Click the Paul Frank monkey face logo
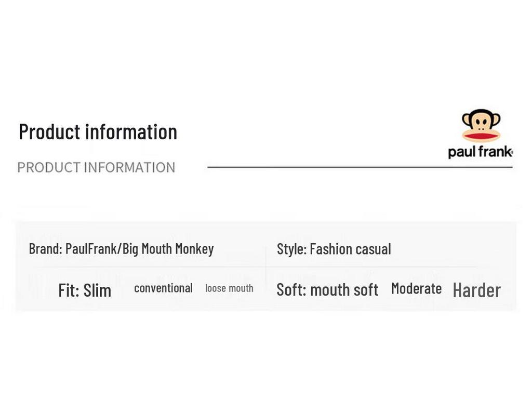The height and width of the screenshot is (399, 532). pos(481,125)
